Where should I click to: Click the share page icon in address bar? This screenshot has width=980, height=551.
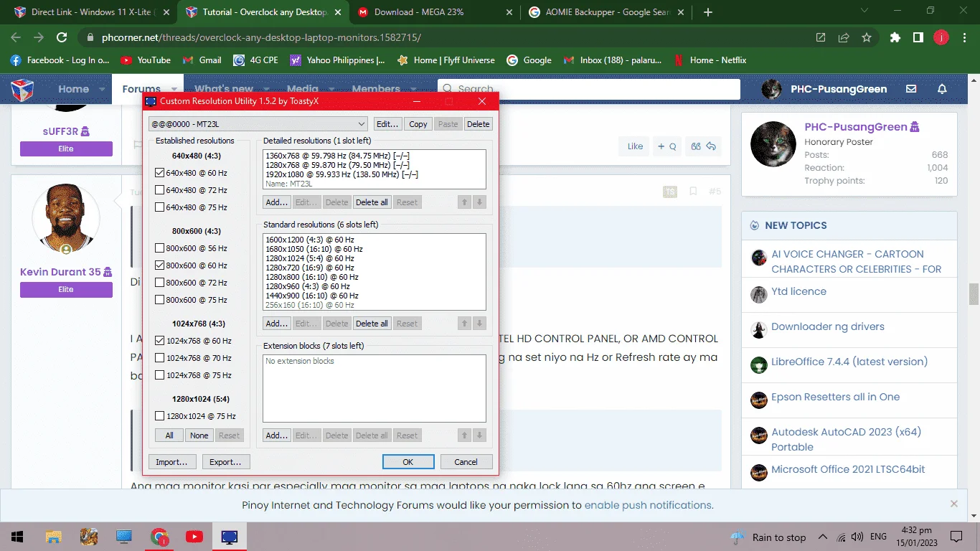tap(844, 37)
